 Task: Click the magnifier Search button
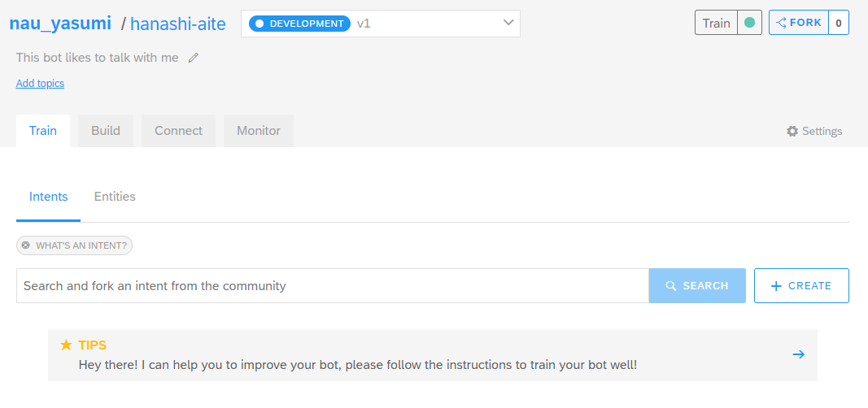[x=696, y=286]
